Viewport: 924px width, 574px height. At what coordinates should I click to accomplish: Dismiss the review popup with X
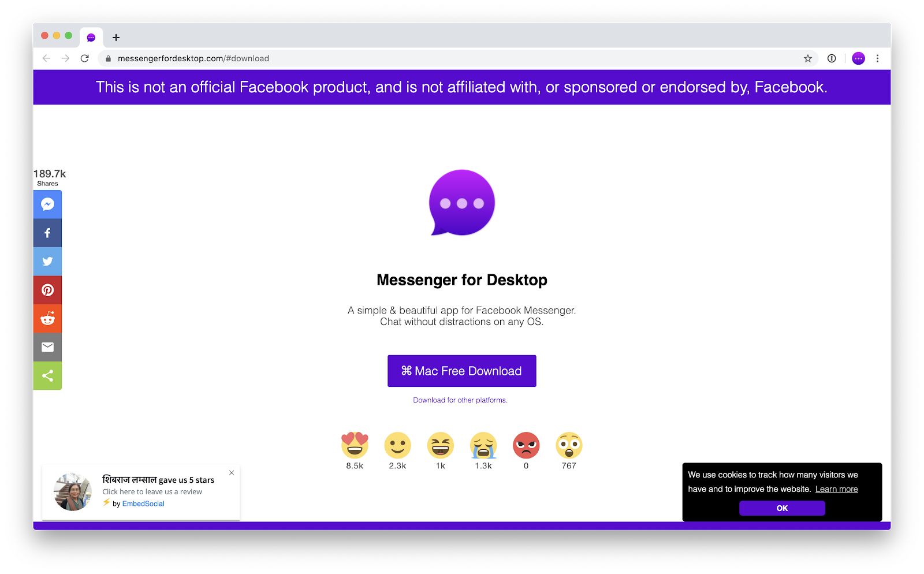[232, 473]
